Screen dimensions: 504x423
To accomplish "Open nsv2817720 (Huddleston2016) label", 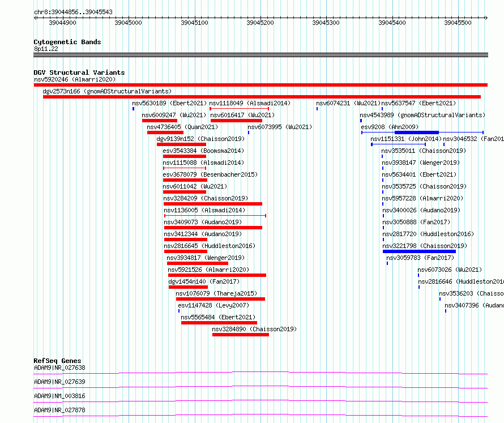I will tap(428, 234).
